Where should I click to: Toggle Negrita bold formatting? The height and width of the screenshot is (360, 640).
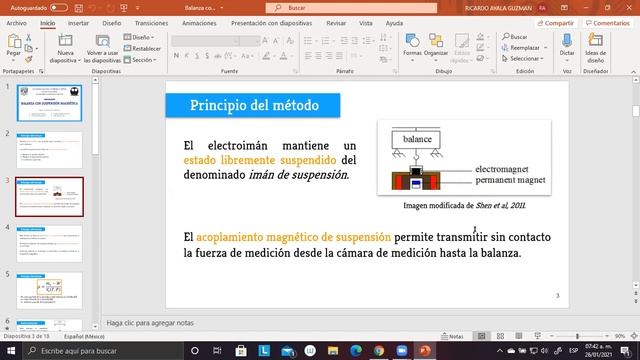[x=176, y=56]
